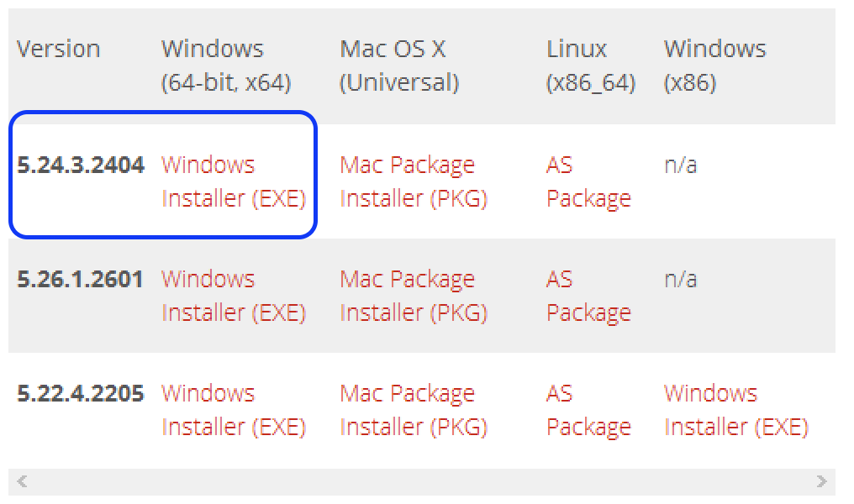Open the 5.22.4.2205 Linux AS Package link
The height and width of the screenshot is (504, 854).
pos(588,410)
